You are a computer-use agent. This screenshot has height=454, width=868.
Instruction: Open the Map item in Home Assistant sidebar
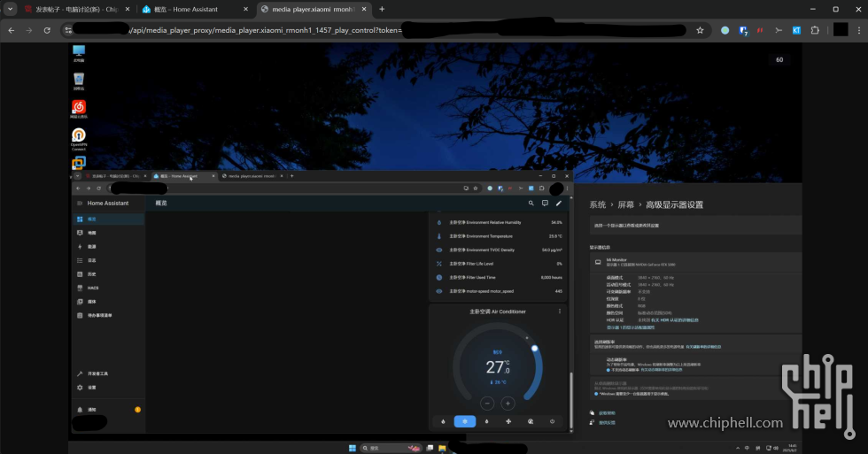108,233
